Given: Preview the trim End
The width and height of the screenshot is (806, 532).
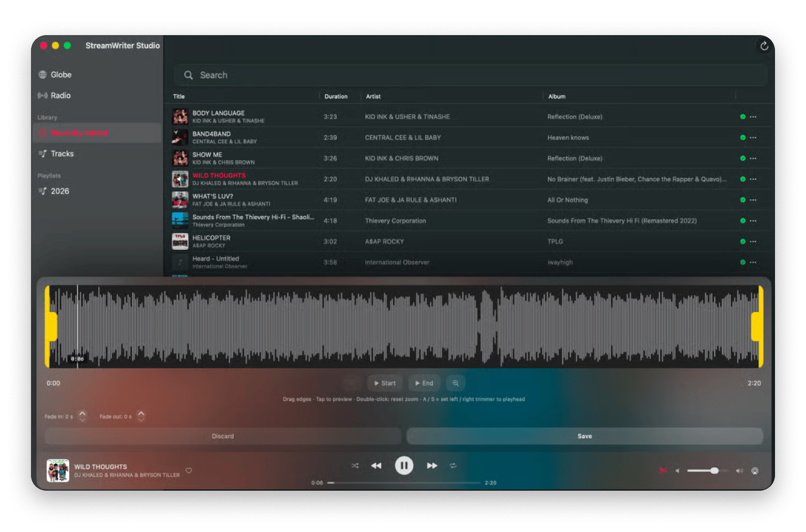Looking at the screenshot, I should 425,383.
